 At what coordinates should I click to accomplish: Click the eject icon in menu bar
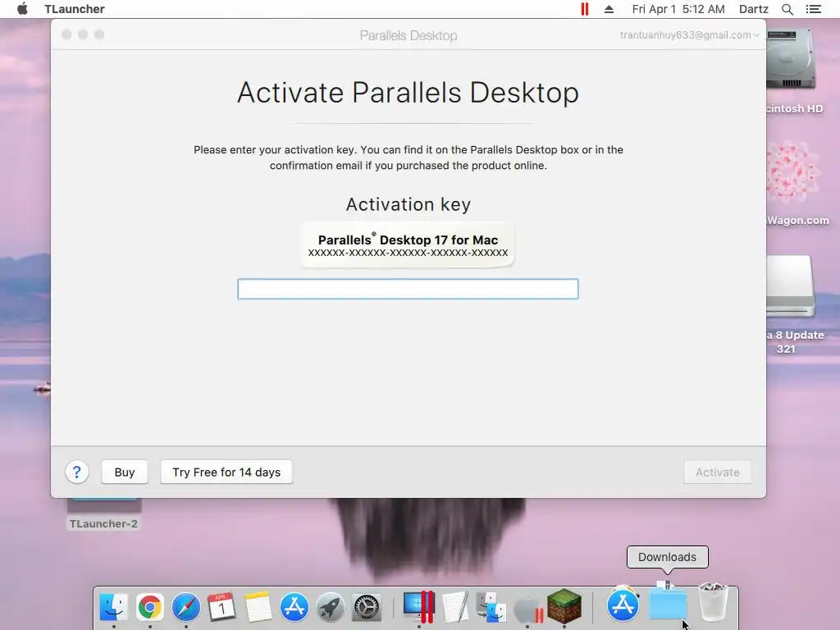pyautogui.click(x=609, y=9)
